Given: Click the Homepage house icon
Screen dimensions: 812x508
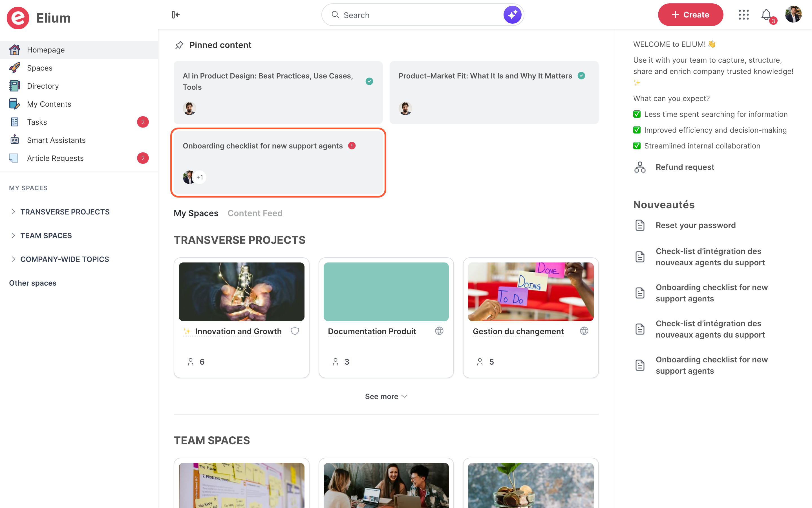Looking at the screenshot, I should click(x=14, y=50).
